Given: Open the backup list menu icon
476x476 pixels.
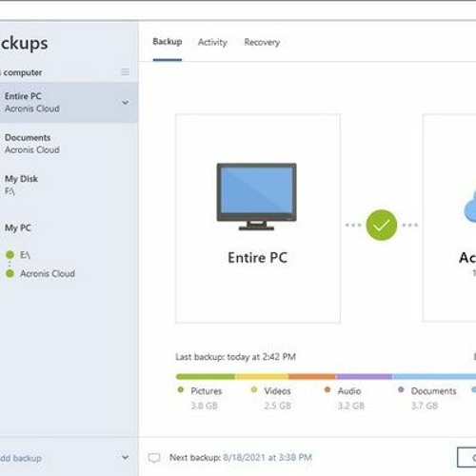Looking at the screenshot, I should tap(125, 71).
